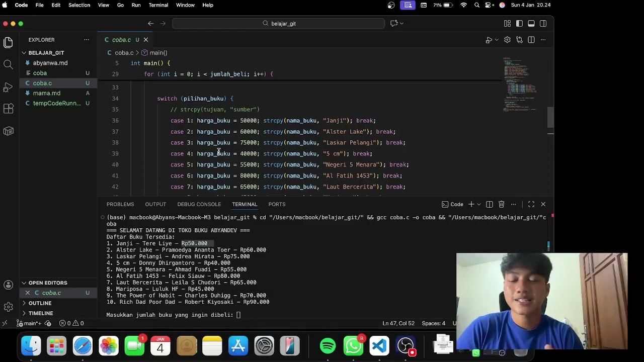Click Spaces: 4 indentation setting
This screenshot has height=362, width=644.
tap(434, 323)
